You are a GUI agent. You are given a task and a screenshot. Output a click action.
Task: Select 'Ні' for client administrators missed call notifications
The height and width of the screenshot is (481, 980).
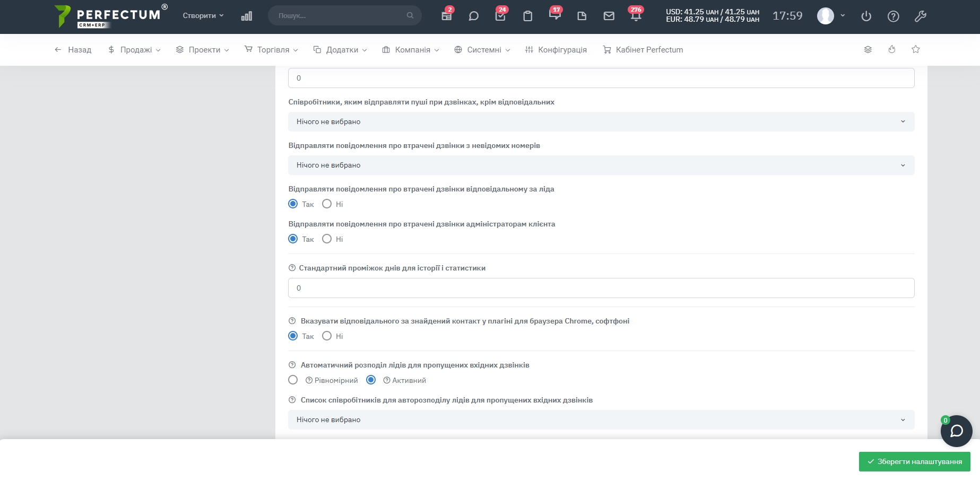[x=327, y=239]
